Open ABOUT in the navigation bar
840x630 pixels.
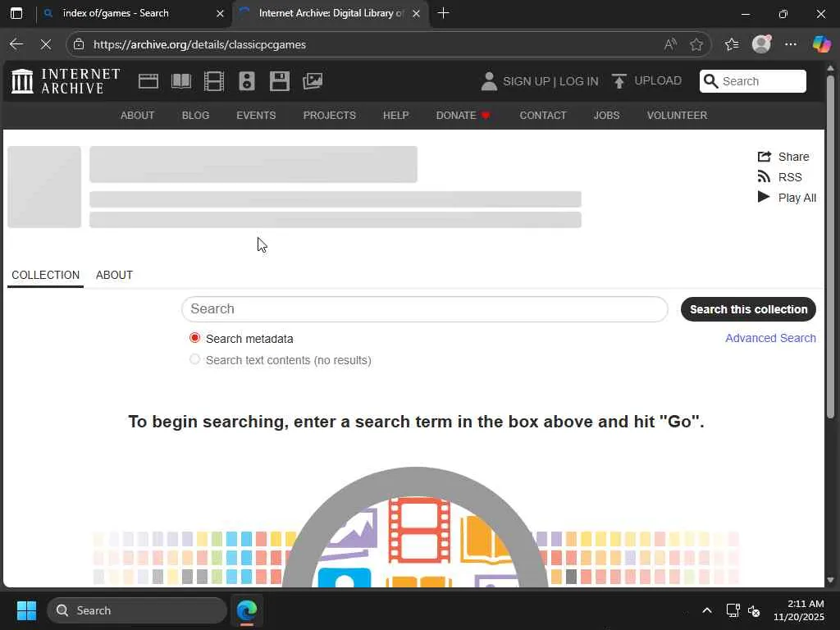[x=137, y=115]
